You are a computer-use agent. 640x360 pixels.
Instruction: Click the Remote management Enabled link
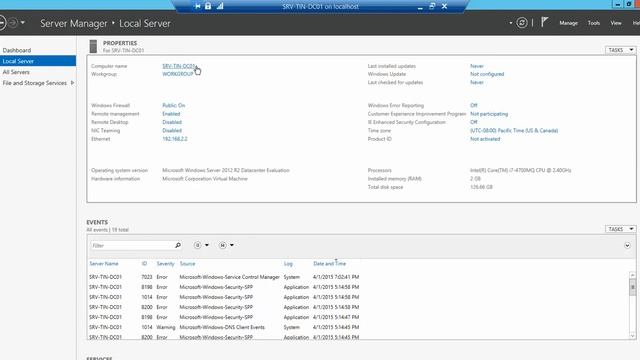pos(171,114)
